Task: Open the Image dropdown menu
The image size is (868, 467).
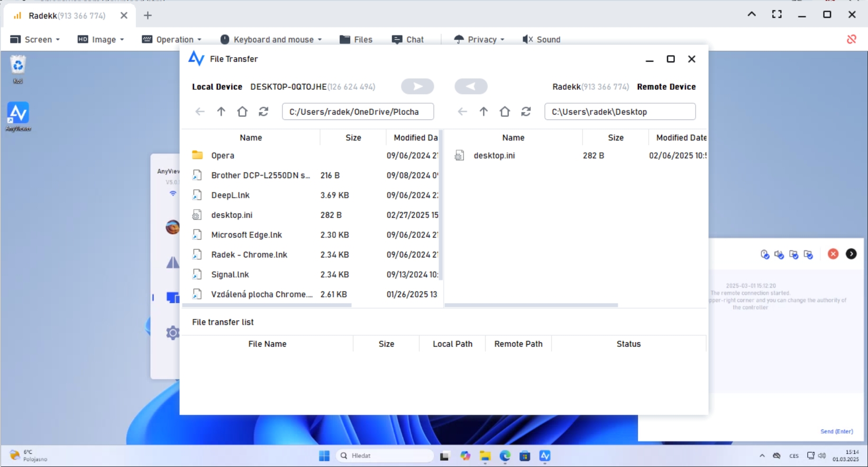Action: [100, 39]
